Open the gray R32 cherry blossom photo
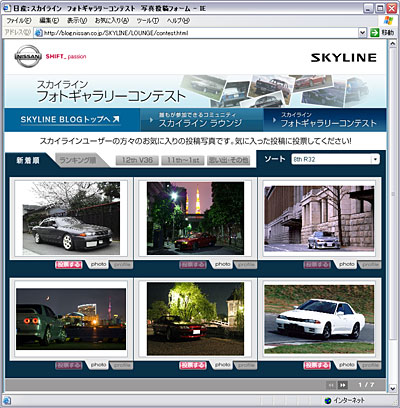400x408 pixels. point(71,218)
